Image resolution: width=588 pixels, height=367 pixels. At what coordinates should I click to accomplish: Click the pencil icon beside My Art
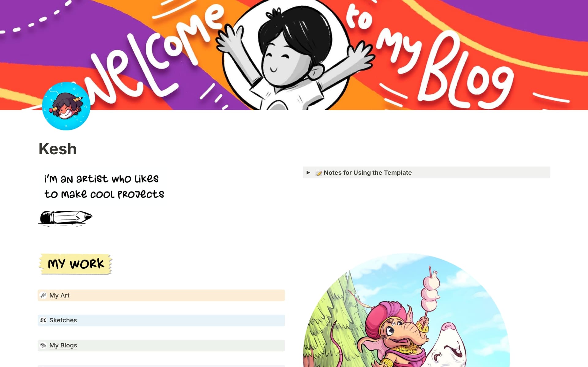[x=43, y=295]
